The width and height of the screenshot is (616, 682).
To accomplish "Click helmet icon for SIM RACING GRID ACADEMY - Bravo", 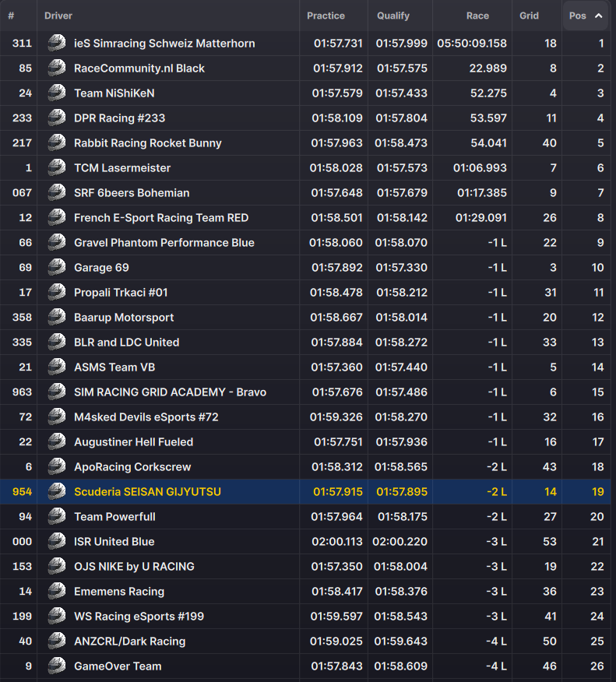I will (57, 392).
